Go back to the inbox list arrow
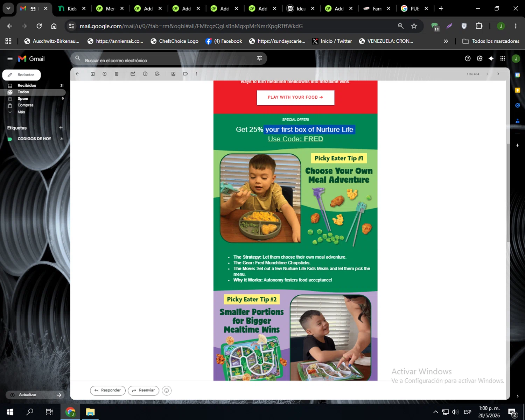This screenshot has width=525, height=420. 77,74
